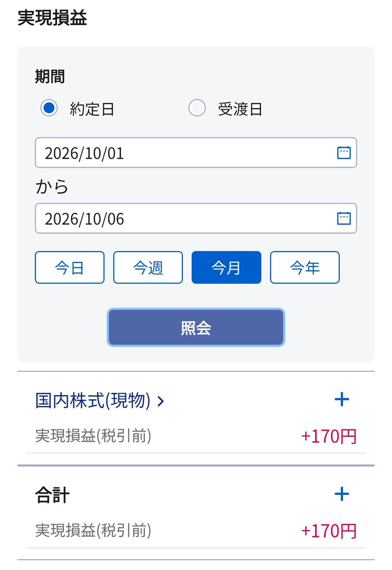
Task: Click the 2026/10/06 end date field
Action: tap(196, 218)
